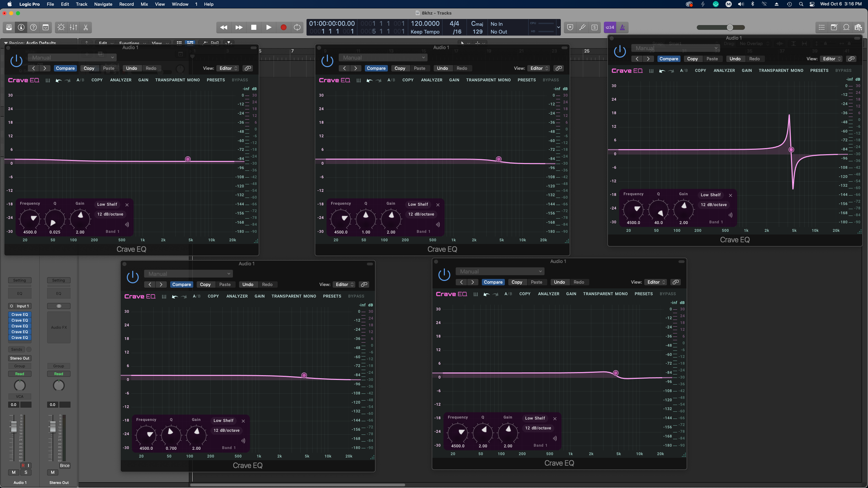Solo the Audio 1 channel strip
Viewport: 868px width, 488px height.
[x=26, y=472]
